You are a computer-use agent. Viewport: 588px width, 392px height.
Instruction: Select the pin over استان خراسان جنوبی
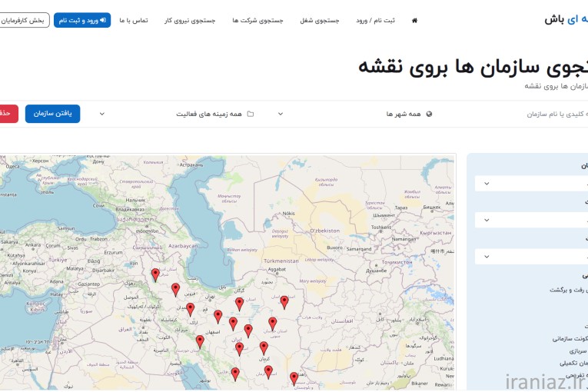273,324
